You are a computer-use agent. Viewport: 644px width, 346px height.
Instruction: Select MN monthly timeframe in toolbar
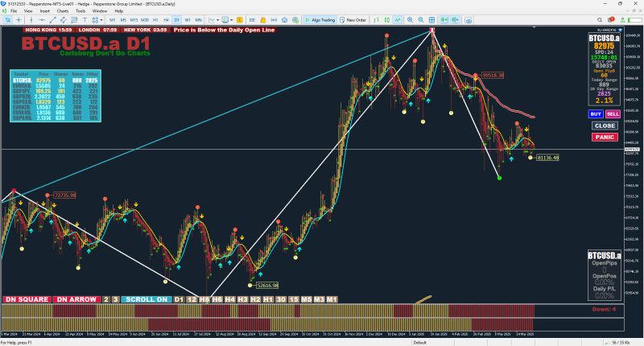tap(198, 19)
